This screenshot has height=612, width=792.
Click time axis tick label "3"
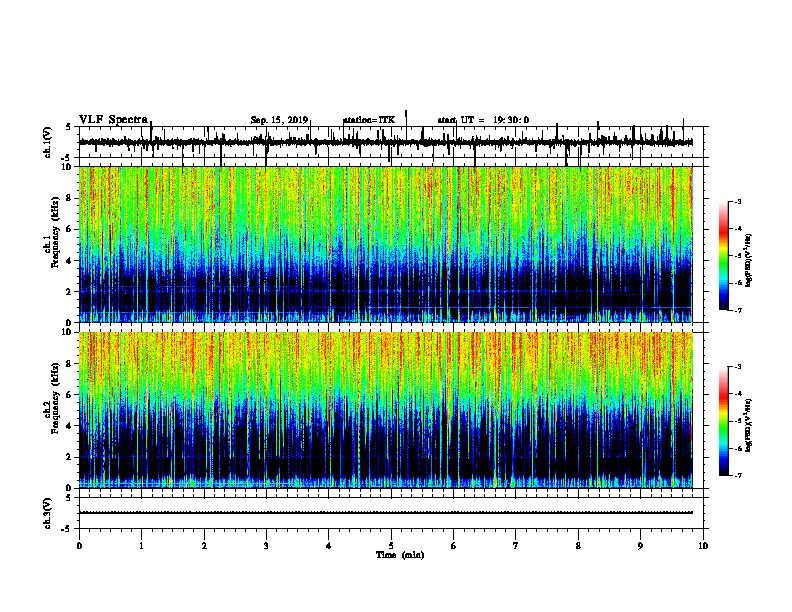[266, 546]
